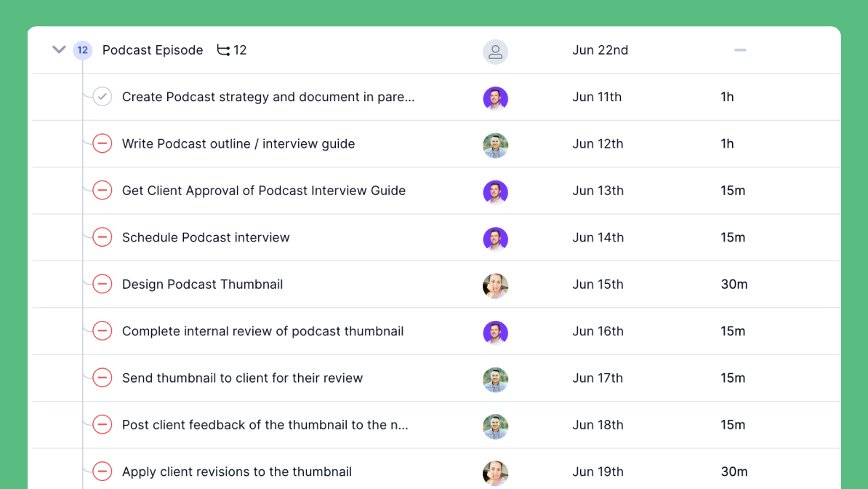Open the Get Client Approval of Podcast Interview Guide task
This screenshot has height=489, width=868.
pyautogui.click(x=265, y=190)
